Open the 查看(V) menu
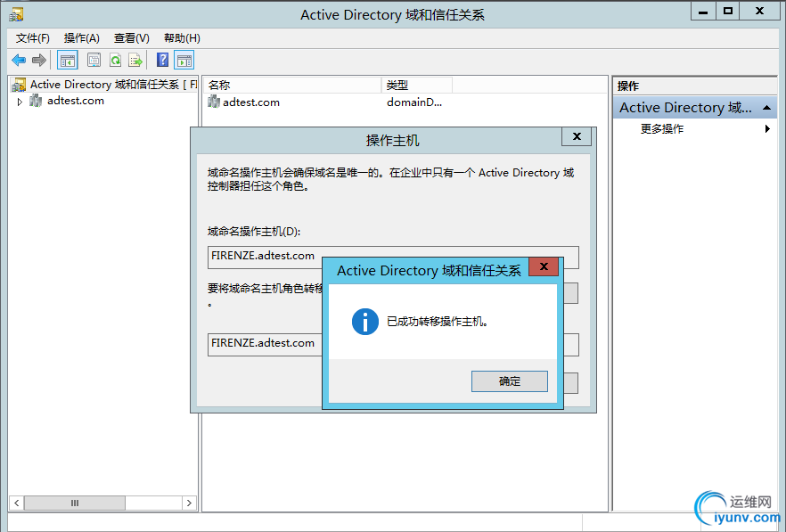This screenshot has height=532, width=786. [x=131, y=38]
